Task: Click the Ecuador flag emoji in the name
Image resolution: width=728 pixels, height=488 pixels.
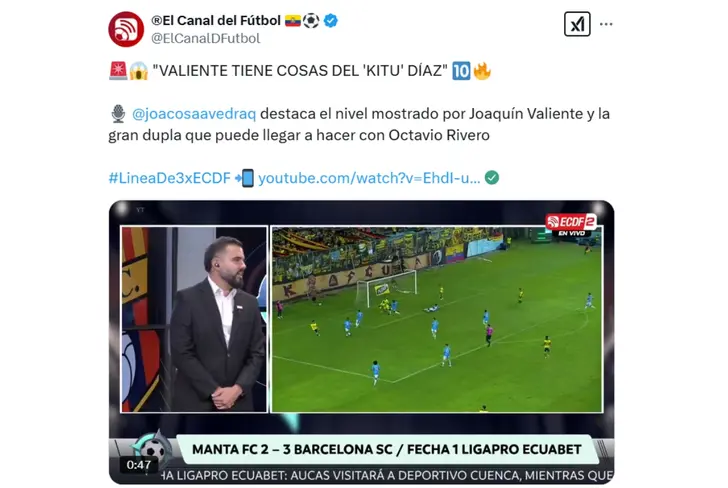Action: tap(293, 21)
